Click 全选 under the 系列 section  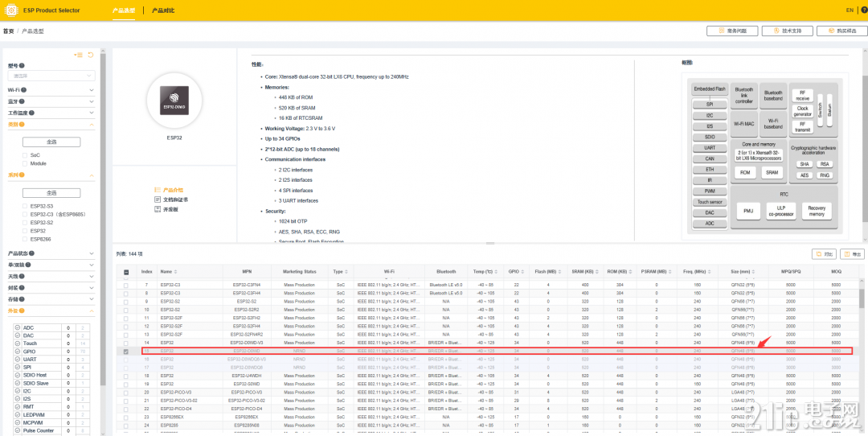[51, 193]
